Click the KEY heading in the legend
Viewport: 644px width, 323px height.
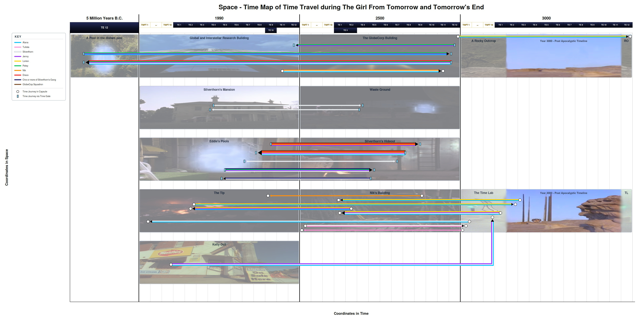pos(18,37)
